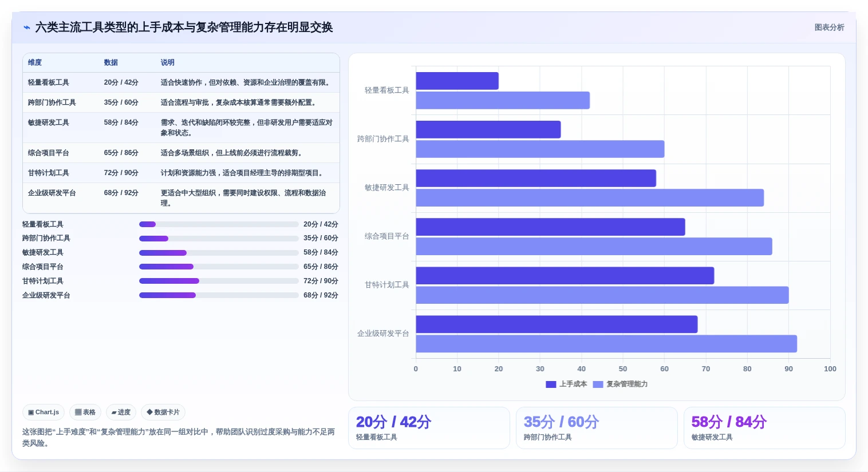Click the 甘特计划工具 progress bar

[219, 281]
